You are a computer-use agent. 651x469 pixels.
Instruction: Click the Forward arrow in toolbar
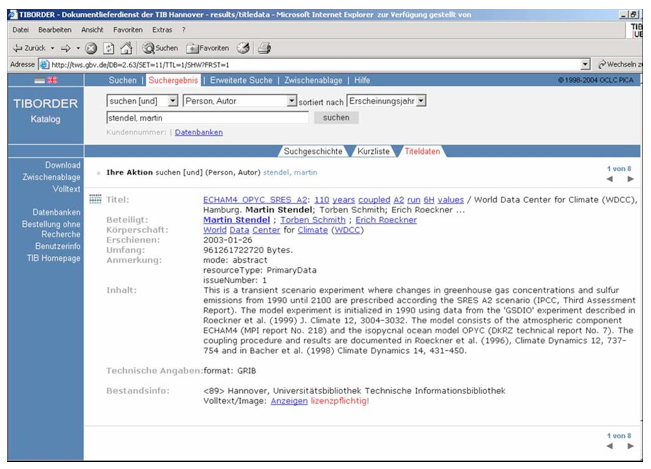[66, 49]
